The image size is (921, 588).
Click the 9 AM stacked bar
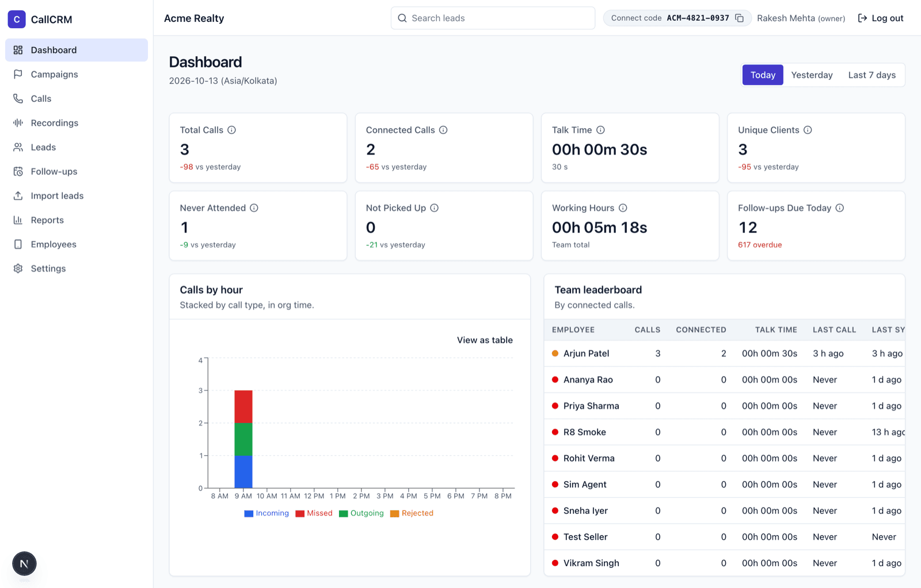pos(243,439)
